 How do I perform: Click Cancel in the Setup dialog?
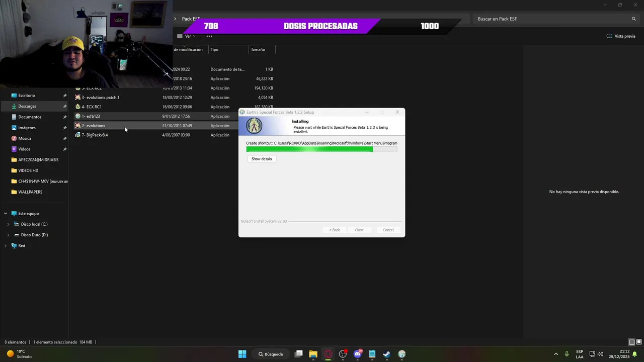(x=388, y=230)
